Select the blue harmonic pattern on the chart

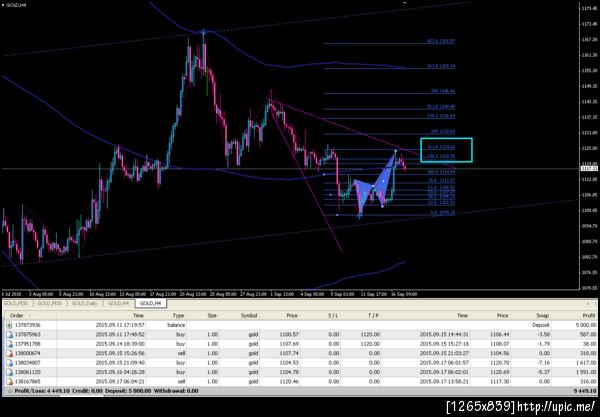tap(375, 184)
